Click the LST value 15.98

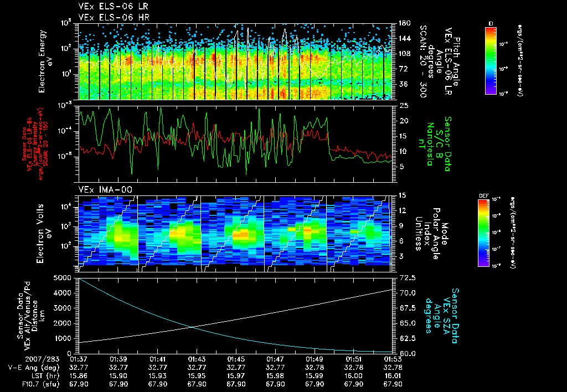[275, 376]
